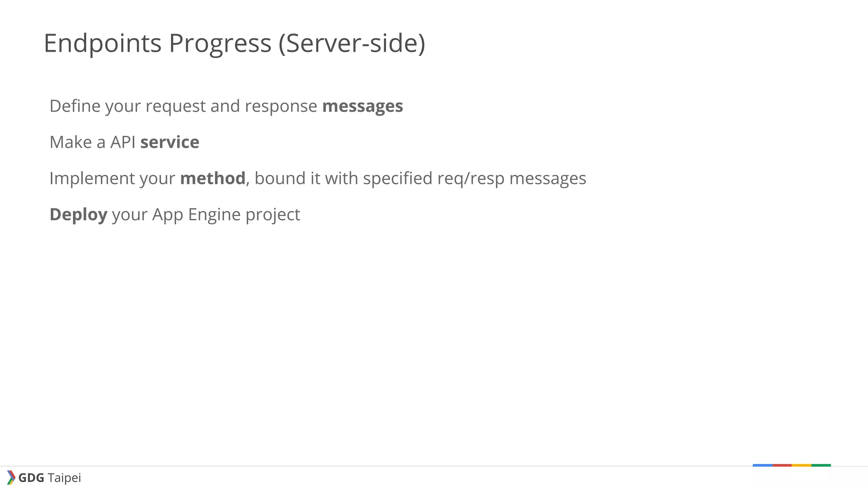Click the phrase bound it with specified req/resp messages
Screen dimensions: 868x488
pos(420,178)
